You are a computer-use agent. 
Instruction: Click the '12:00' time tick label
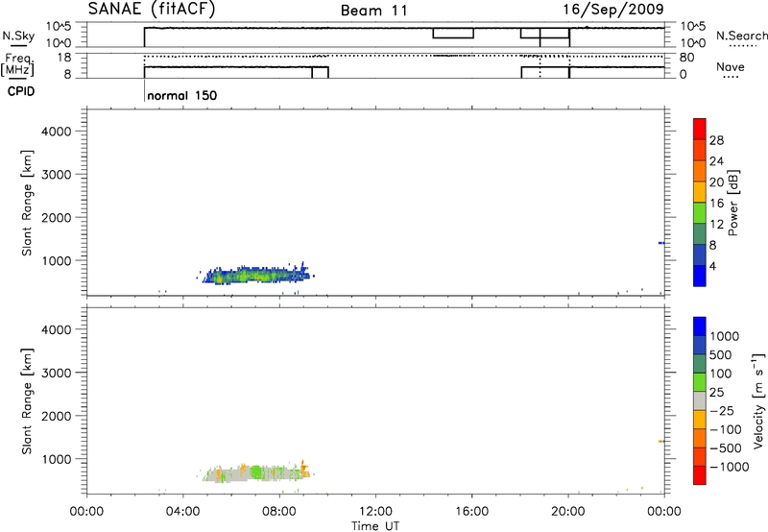tap(375, 512)
